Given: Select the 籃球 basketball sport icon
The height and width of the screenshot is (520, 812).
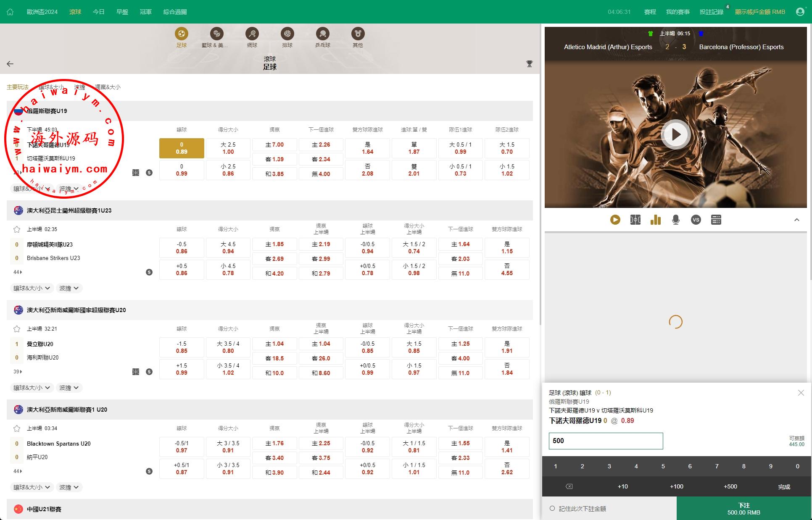Looking at the screenshot, I should coord(216,34).
